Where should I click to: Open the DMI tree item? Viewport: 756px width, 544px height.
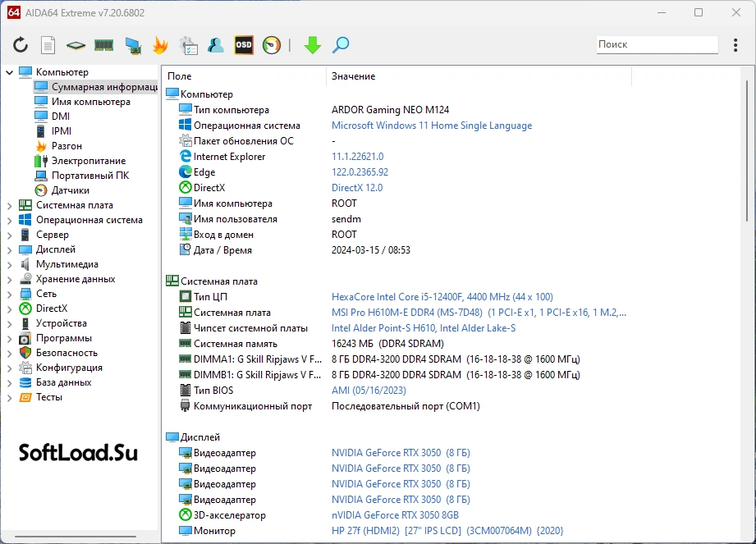[53, 117]
